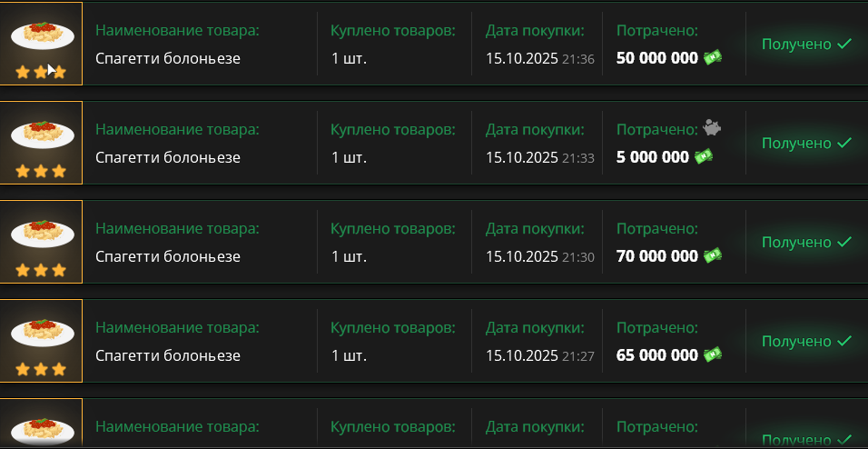This screenshot has height=449, width=868.
Task: Click the cash icon beside 5 000 000
Action: pos(704,157)
